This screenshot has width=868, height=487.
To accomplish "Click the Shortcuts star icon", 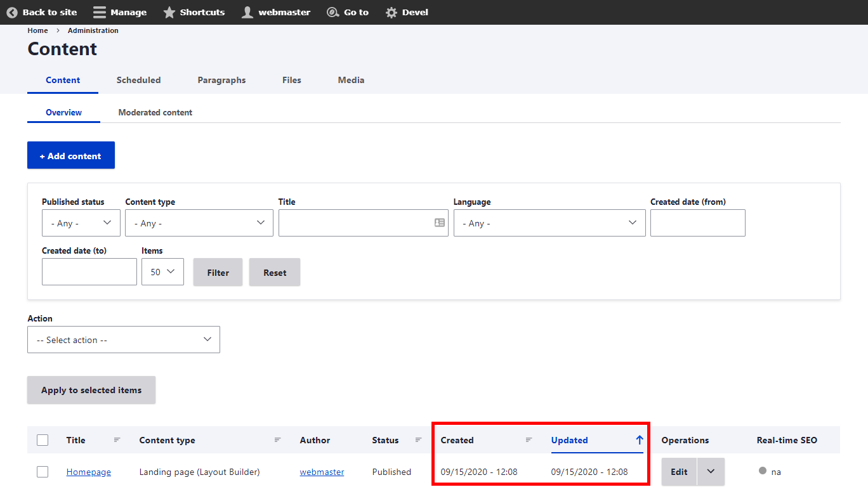I will pyautogui.click(x=169, y=13).
